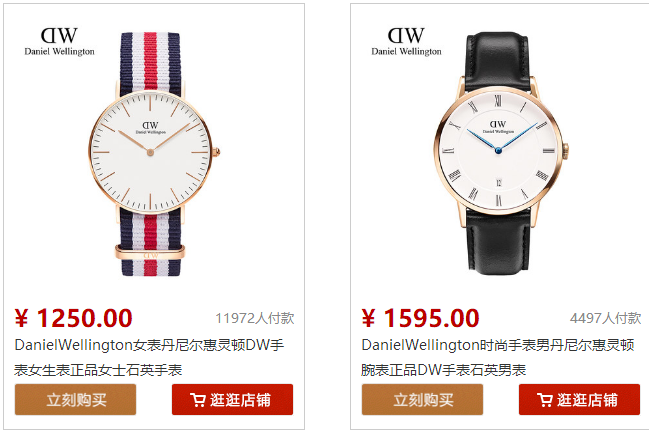
Task: Click second title line 腕表正品DW手表石英男表
Action: 443,370
